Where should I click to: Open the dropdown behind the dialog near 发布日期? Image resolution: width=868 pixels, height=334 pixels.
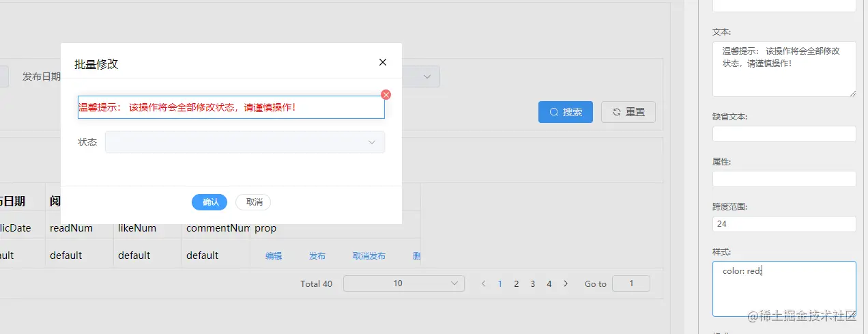point(420,76)
